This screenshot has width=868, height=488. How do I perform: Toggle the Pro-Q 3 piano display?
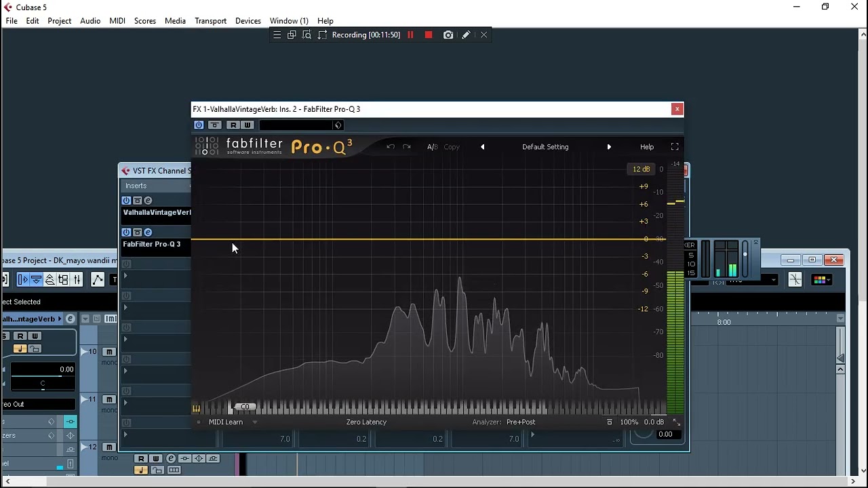196,408
